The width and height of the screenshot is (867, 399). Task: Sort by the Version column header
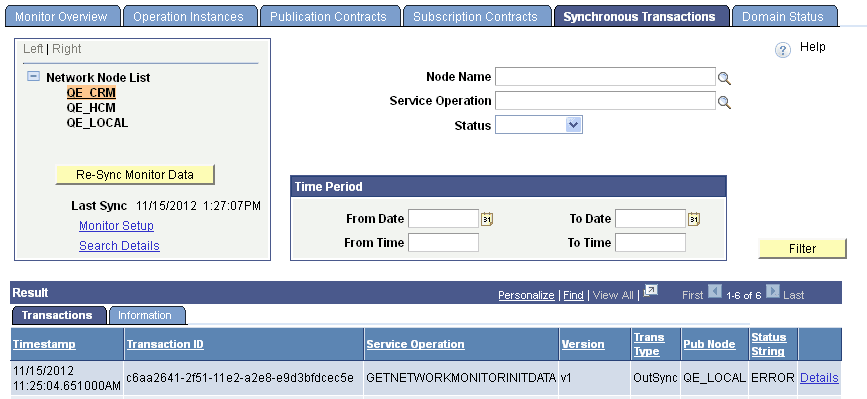point(583,344)
